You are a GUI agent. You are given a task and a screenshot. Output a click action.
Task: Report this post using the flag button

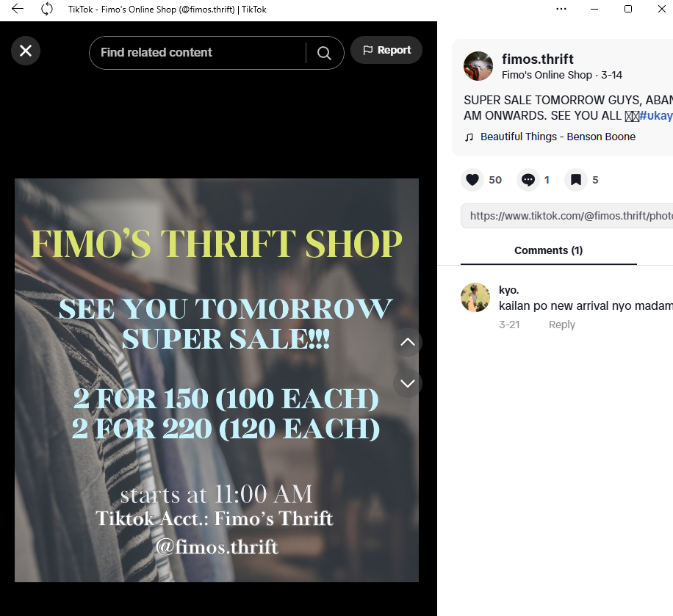coord(386,50)
